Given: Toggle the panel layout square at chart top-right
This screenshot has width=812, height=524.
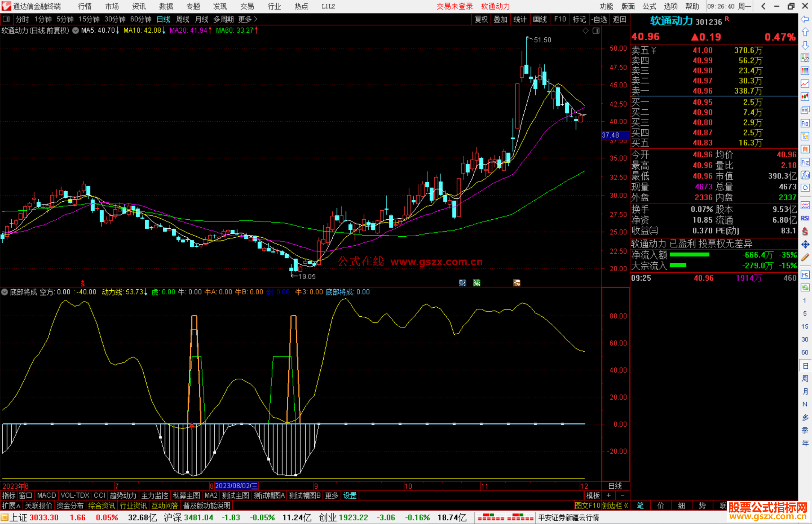Looking at the screenshot, I should [x=596, y=31].
